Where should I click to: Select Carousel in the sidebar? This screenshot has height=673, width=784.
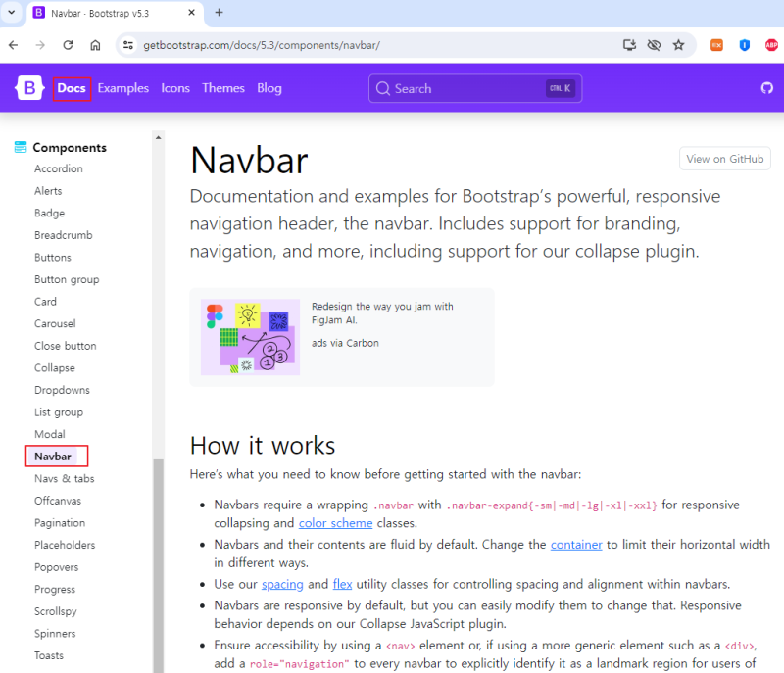click(55, 323)
